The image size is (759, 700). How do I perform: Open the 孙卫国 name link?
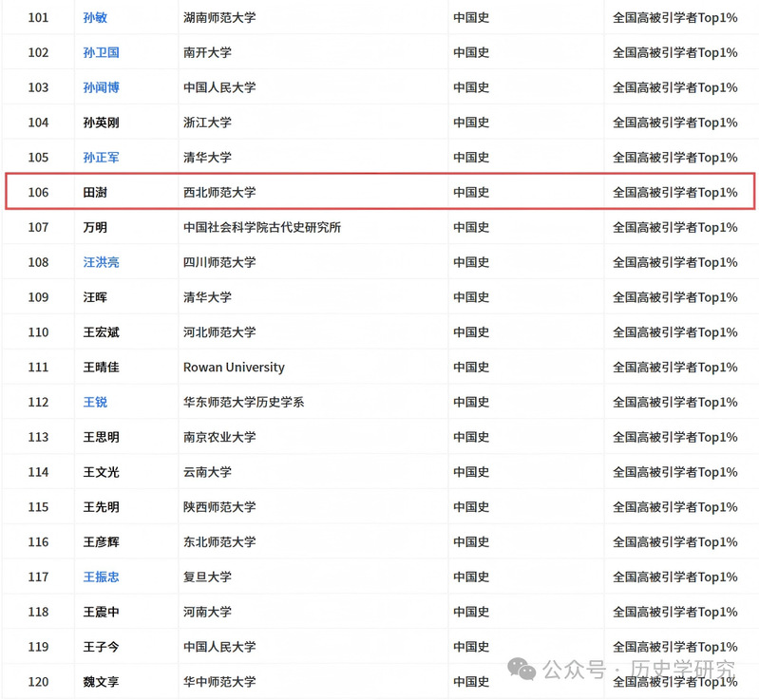(x=101, y=52)
